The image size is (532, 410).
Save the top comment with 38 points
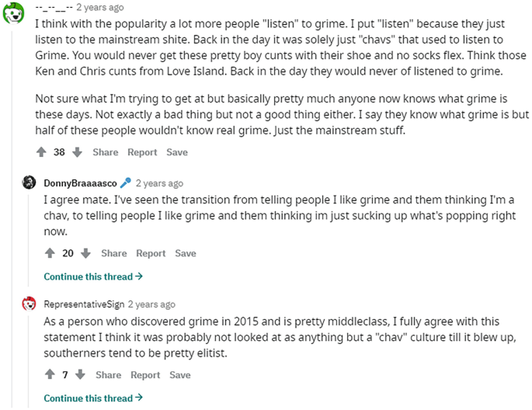tap(177, 152)
